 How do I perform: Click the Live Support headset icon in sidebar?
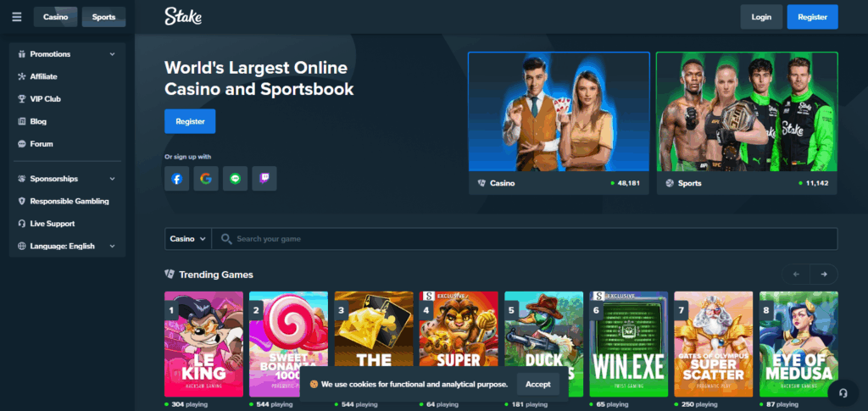click(x=22, y=224)
